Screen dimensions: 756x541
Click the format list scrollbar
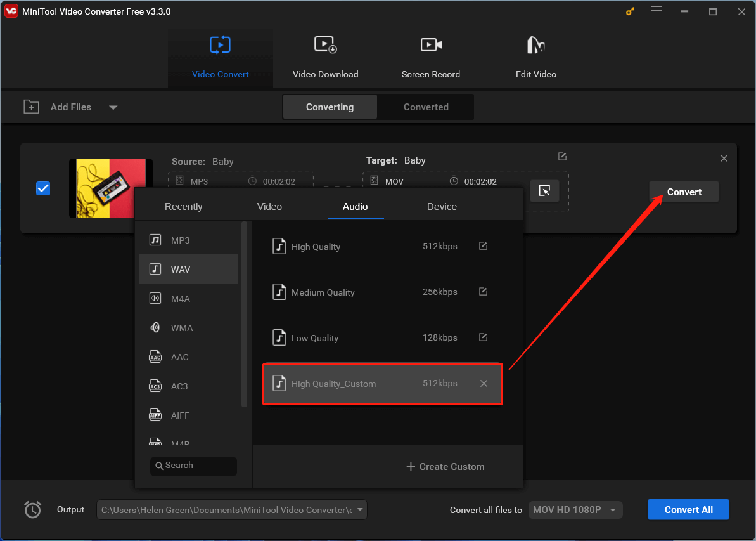click(244, 314)
